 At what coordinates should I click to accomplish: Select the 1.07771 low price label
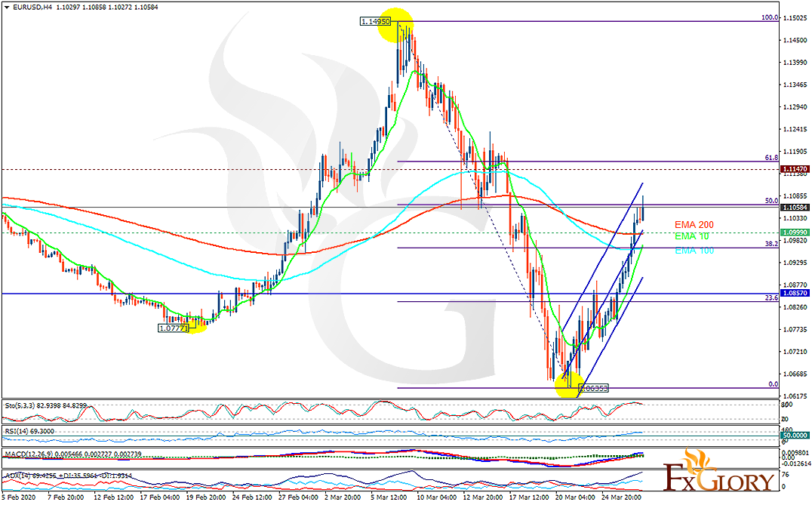173,328
